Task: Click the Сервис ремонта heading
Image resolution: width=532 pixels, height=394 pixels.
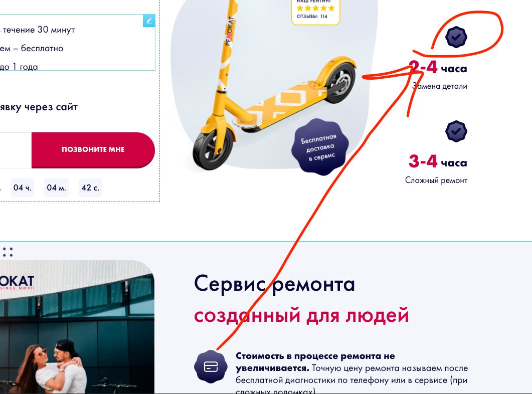Action: coord(274,284)
